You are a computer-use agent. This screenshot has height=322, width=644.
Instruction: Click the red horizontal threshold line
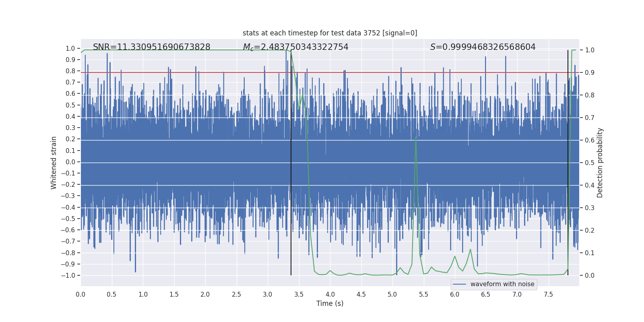click(330, 72)
